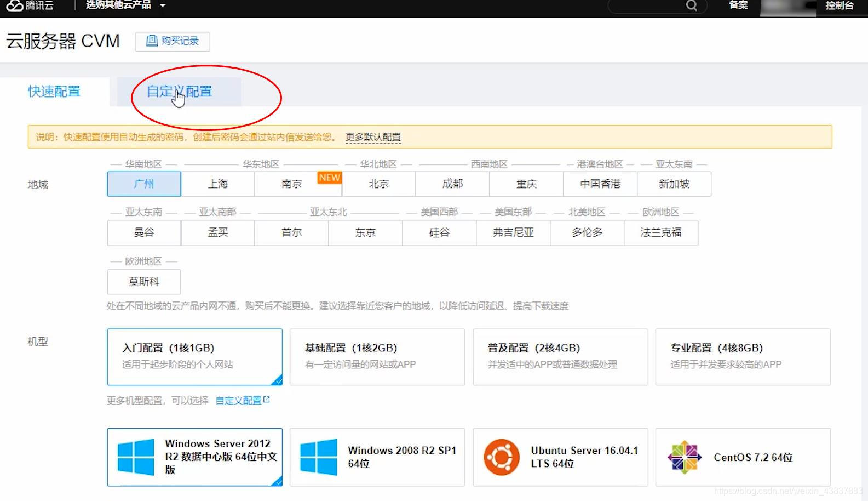This screenshot has width=868, height=501.
Task: Click the NEW badge on 南京
Action: (x=330, y=178)
